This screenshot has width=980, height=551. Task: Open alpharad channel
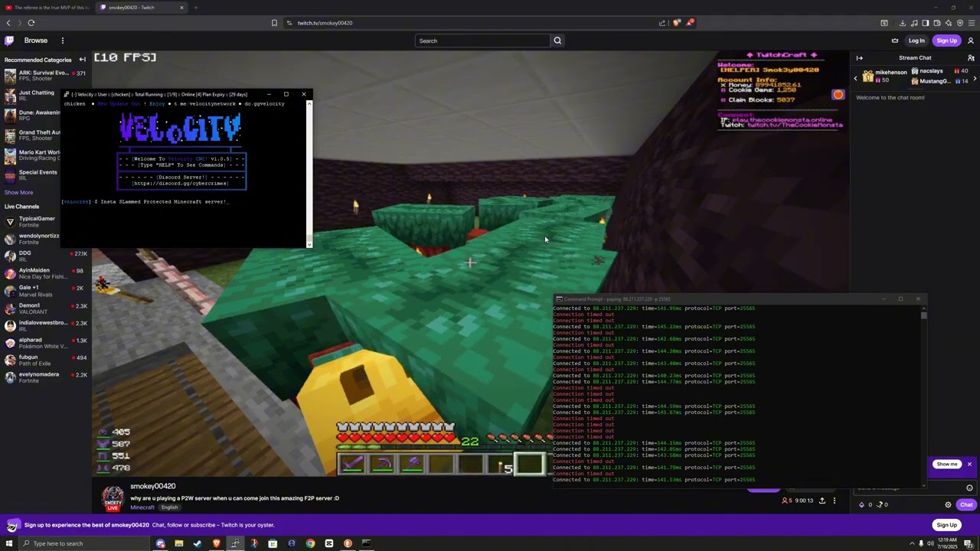(44, 343)
